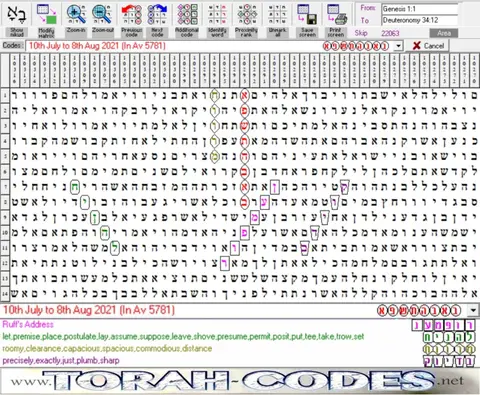
Task: Open the Modify matrix icon
Action: click(x=46, y=14)
